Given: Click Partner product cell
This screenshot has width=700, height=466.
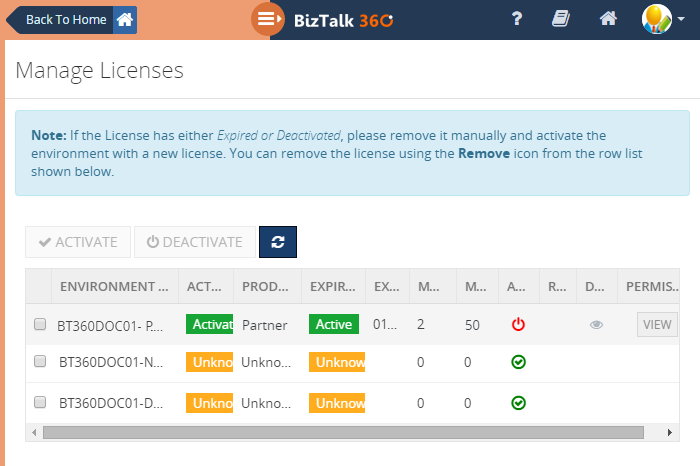Looking at the screenshot, I should tap(265, 325).
